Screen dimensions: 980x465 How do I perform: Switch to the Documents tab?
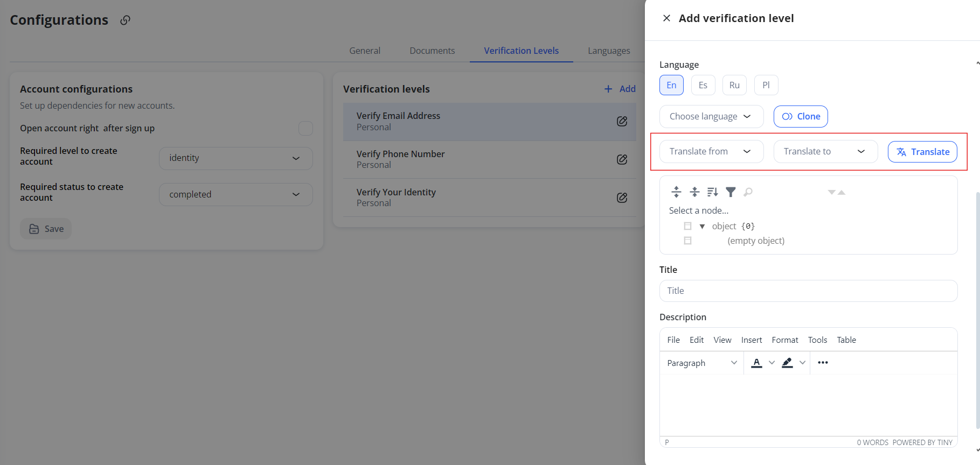[432, 51]
